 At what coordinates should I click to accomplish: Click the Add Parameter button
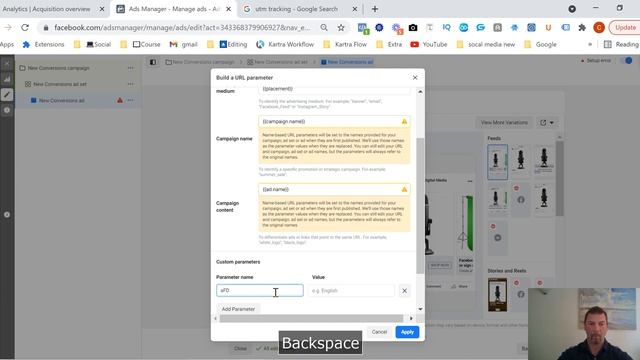point(238,309)
